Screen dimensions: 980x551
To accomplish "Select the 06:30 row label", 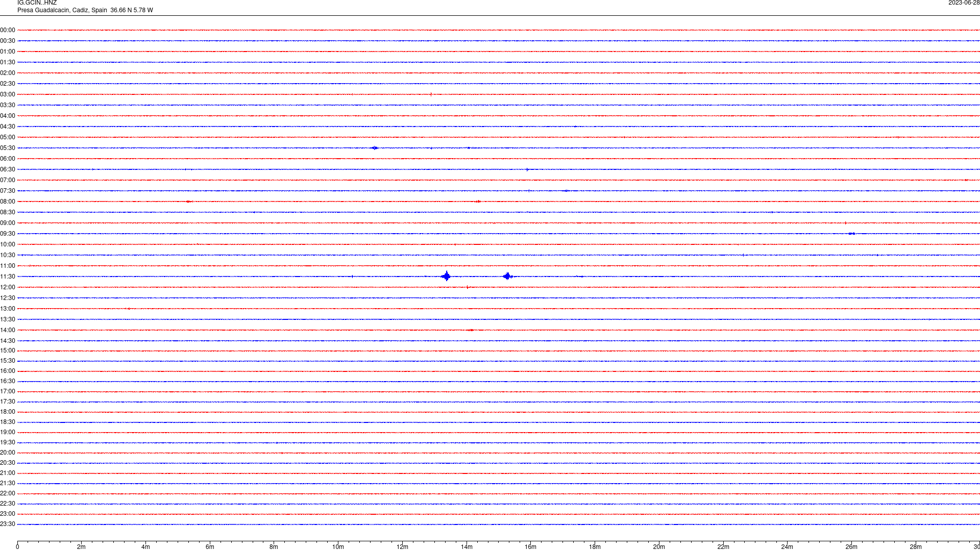I will pyautogui.click(x=8, y=169).
